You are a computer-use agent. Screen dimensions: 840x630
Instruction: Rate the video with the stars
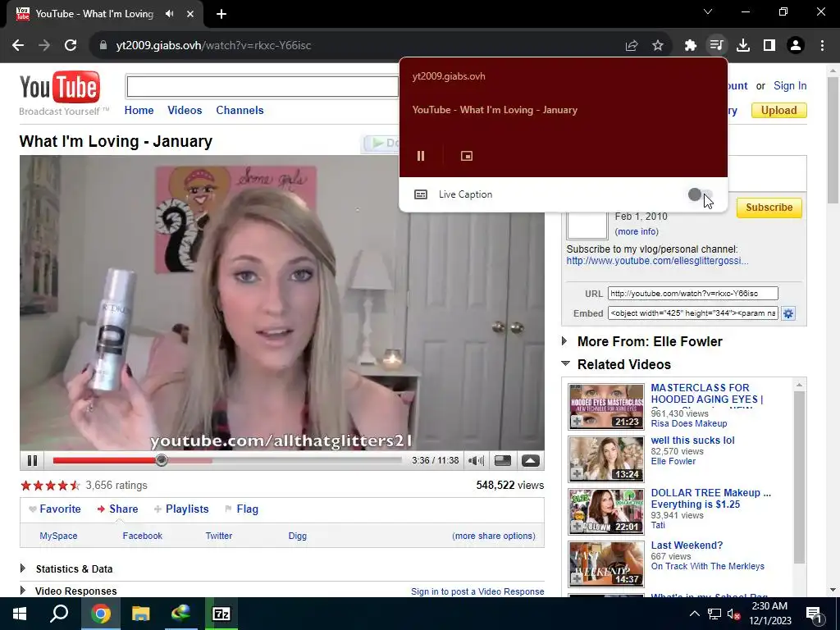[x=50, y=486]
